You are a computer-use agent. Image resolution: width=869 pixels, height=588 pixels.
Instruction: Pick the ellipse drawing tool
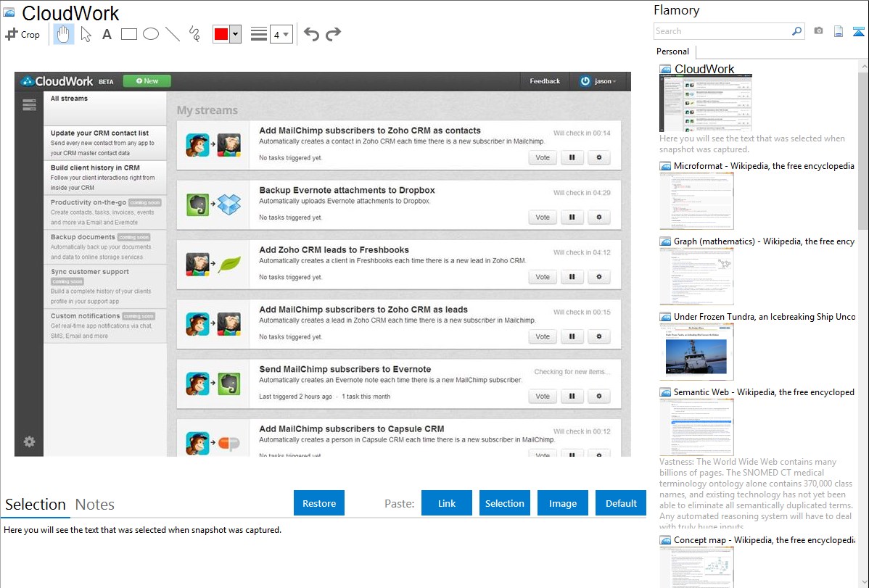pyautogui.click(x=151, y=34)
